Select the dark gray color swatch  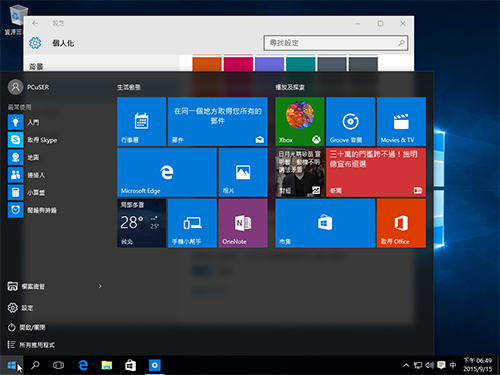[x=363, y=63]
